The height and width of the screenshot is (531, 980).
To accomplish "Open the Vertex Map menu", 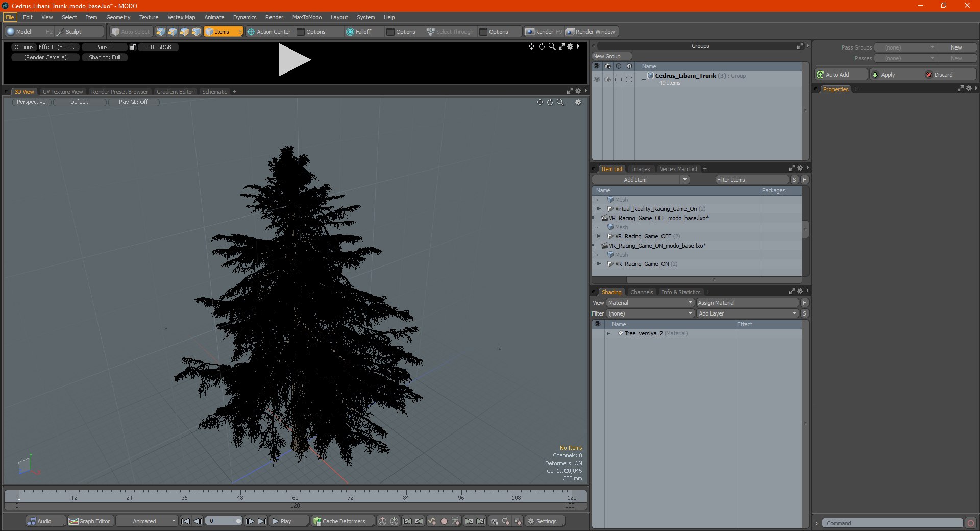I will [x=181, y=17].
